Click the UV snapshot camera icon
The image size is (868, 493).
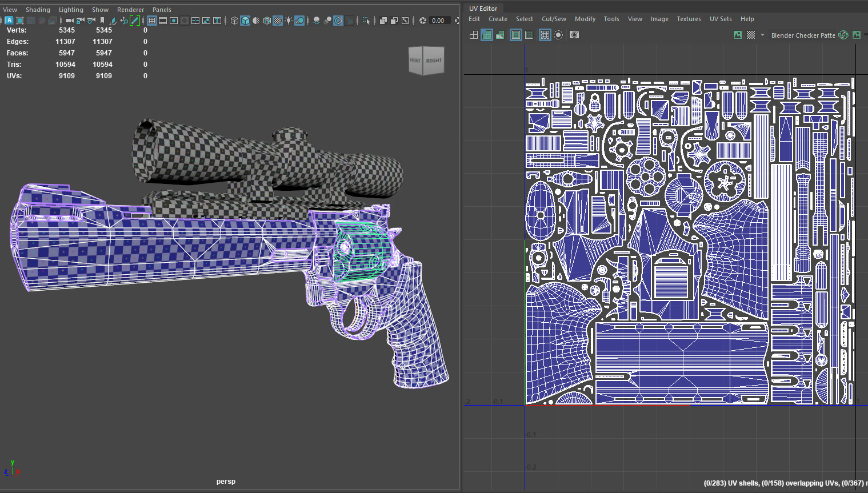coord(574,35)
